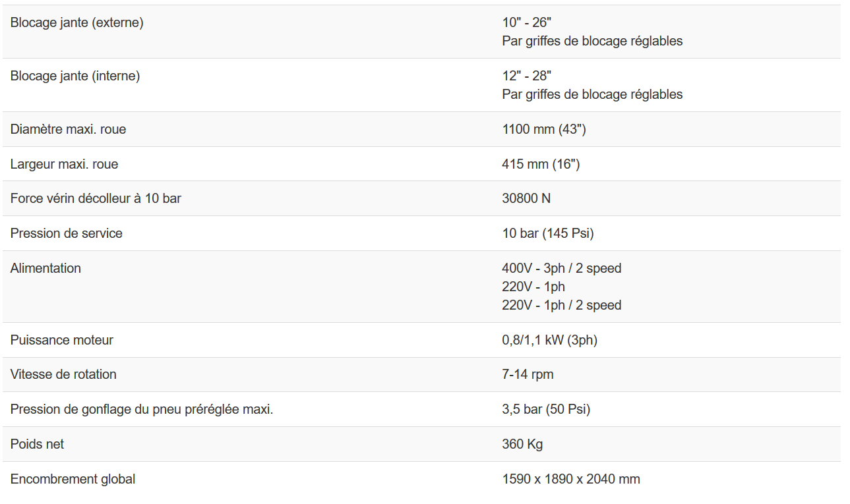Image resolution: width=850 pixels, height=504 pixels.
Task: Click the 0,8/1,1 kW (3ph) value
Action: click(550, 341)
